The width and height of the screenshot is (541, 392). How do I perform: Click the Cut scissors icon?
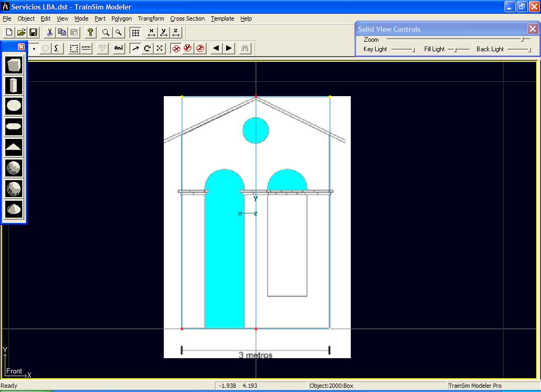click(49, 33)
